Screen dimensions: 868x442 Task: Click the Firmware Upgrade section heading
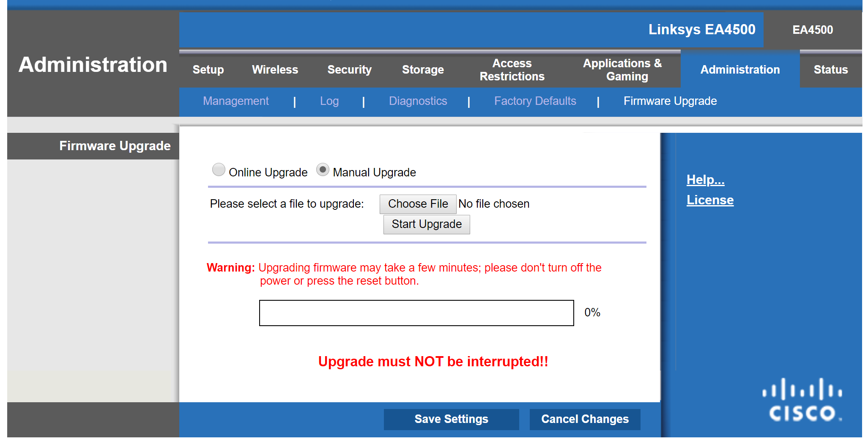(115, 146)
